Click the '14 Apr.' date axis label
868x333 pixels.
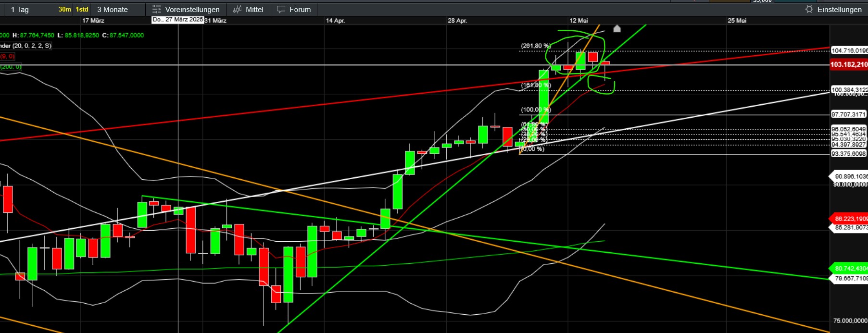(x=335, y=21)
